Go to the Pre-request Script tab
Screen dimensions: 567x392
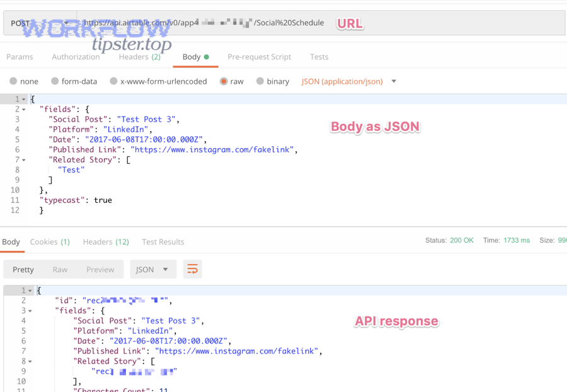259,57
